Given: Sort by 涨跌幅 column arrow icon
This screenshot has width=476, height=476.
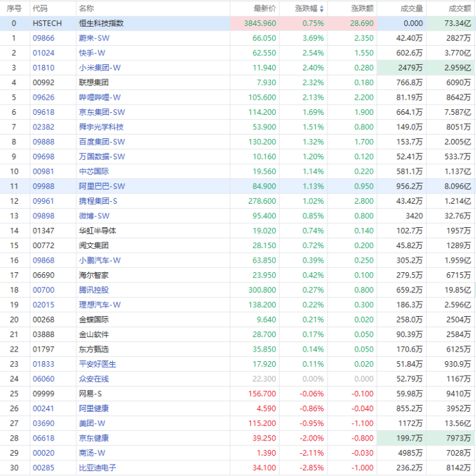Looking at the screenshot, I should (x=322, y=9).
